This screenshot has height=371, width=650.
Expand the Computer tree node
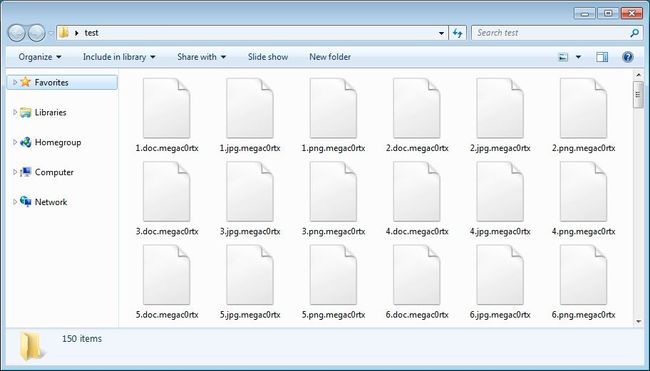15,172
